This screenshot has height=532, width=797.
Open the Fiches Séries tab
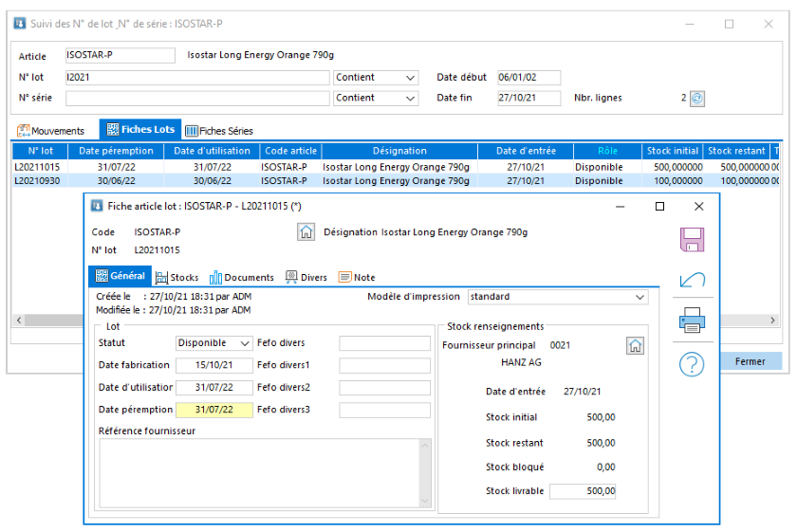click(x=219, y=131)
